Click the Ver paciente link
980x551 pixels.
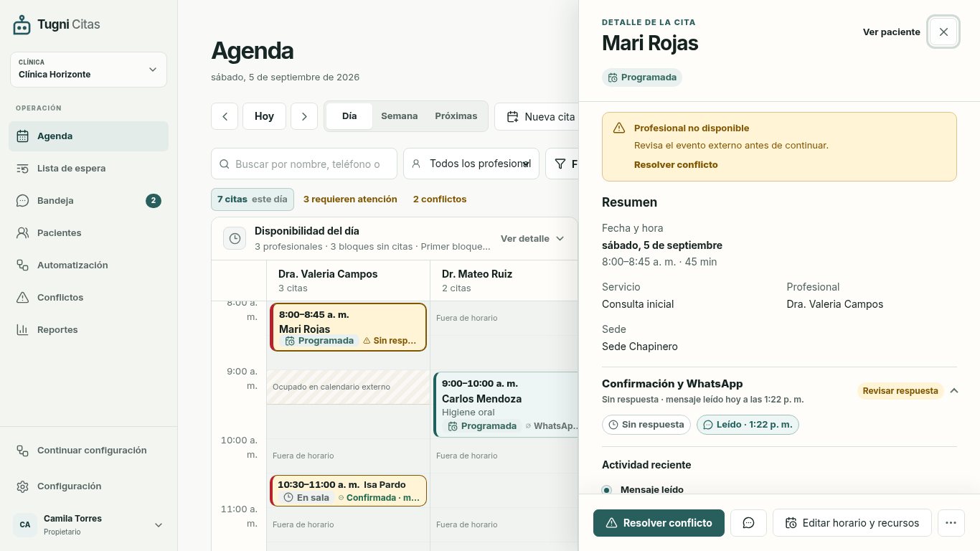click(891, 32)
